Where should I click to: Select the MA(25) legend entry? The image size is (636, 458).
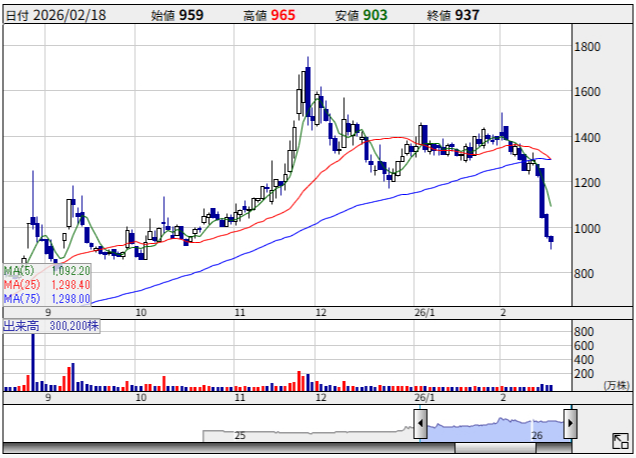coord(47,285)
